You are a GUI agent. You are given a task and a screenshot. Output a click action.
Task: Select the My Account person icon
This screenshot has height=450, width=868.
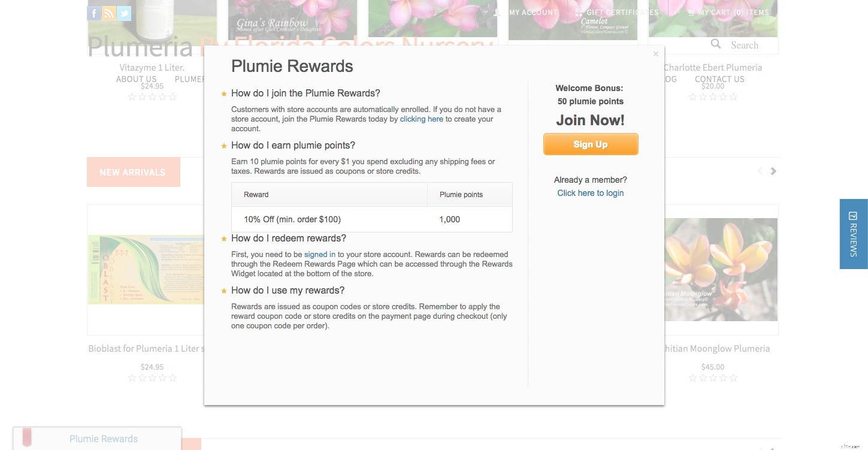496,12
